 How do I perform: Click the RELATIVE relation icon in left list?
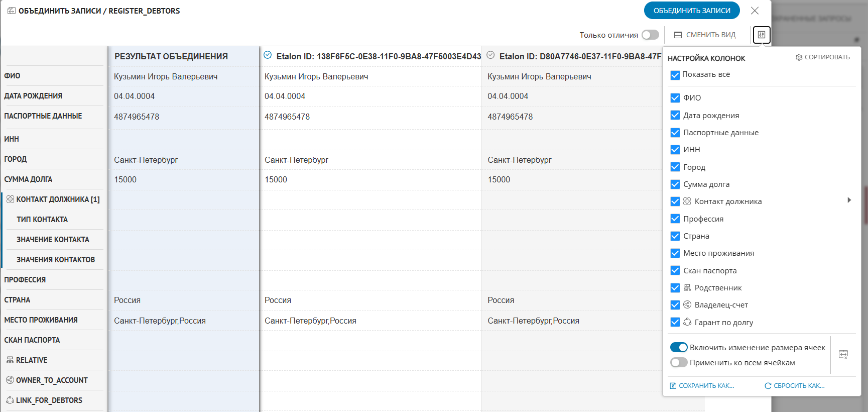(10, 360)
